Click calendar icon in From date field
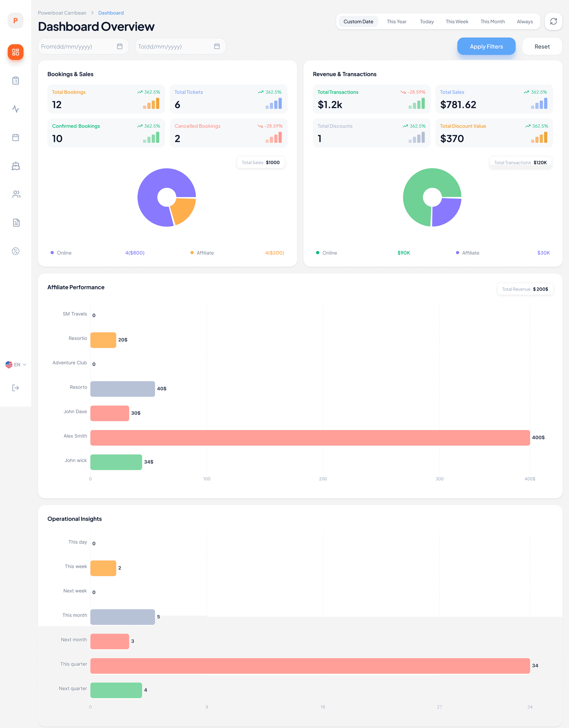 tap(120, 46)
